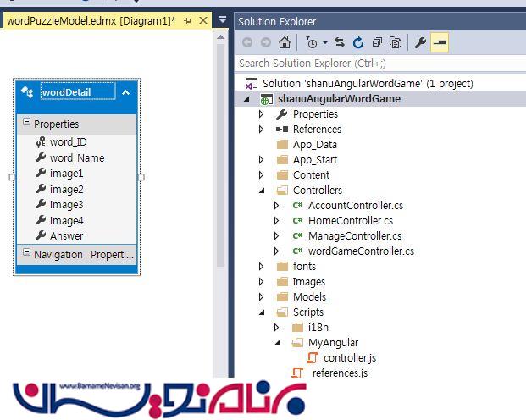Viewport: 526px width, 420px height.
Task: Open the document tab overflow dropdown
Action: click(x=223, y=19)
